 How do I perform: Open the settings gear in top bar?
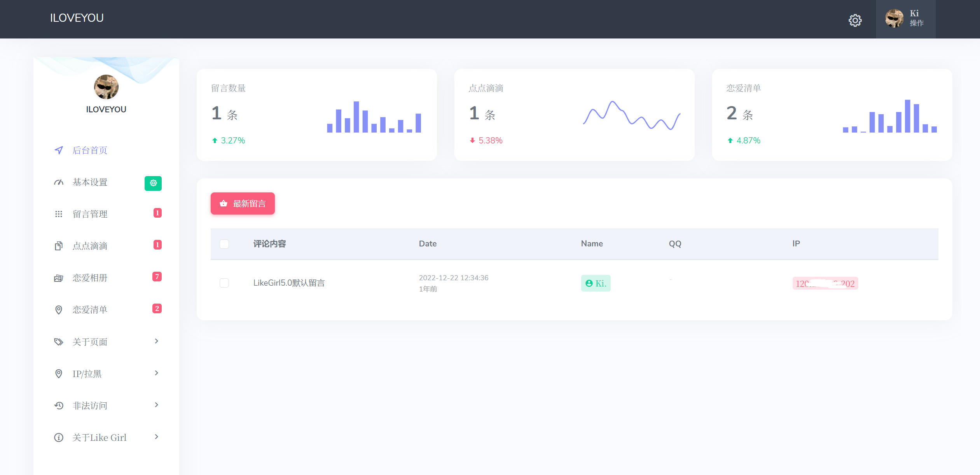(855, 20)
